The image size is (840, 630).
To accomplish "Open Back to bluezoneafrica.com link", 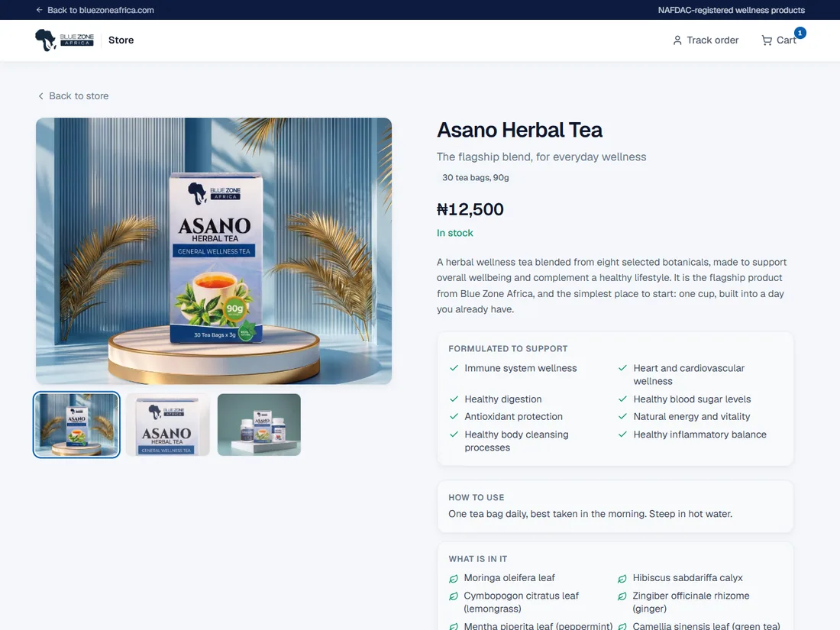I will pos(95,10).
